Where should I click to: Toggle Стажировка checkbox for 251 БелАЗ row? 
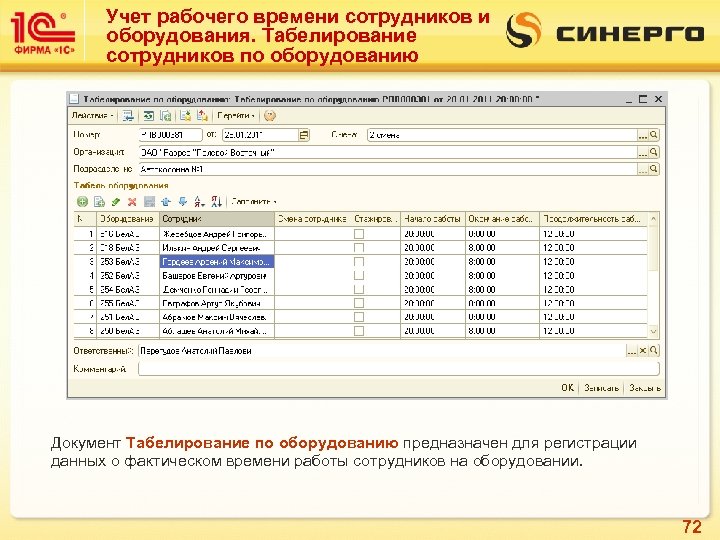(359, 317)
